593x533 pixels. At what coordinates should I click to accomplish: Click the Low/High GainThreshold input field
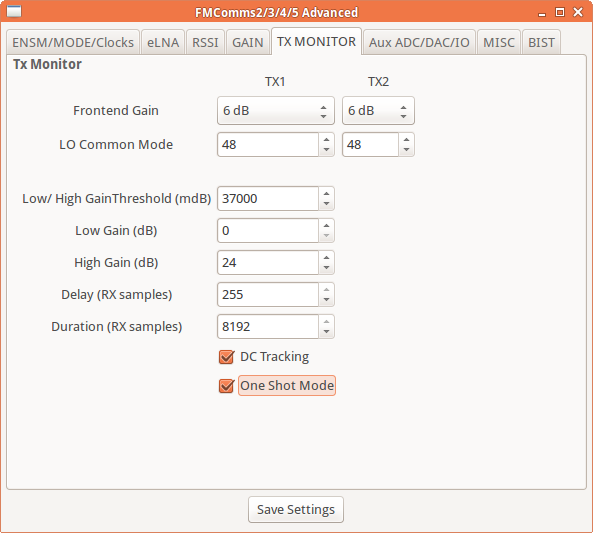[x=268, y=199]
